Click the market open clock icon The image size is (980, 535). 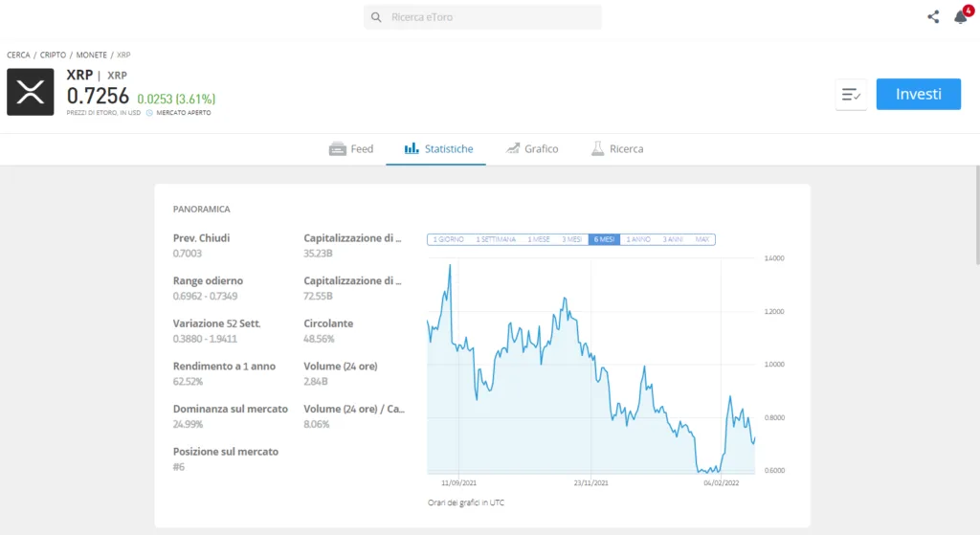[149, 113]
